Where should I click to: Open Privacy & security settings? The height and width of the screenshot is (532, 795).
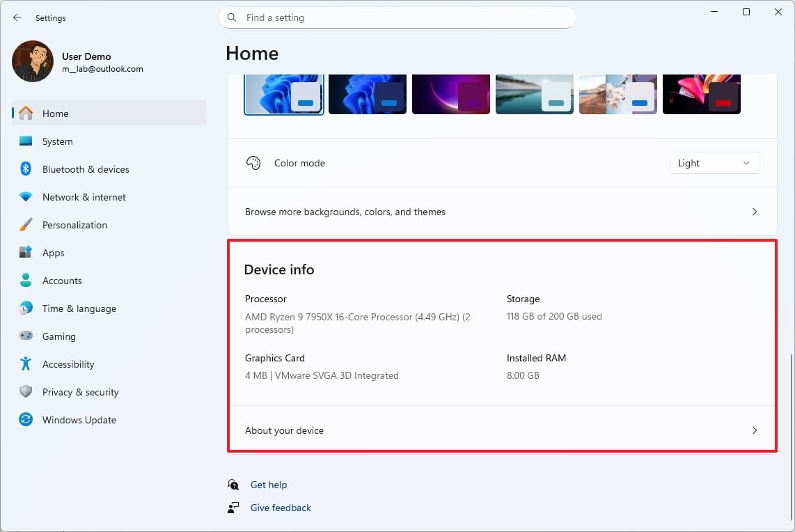coord(79,392)
